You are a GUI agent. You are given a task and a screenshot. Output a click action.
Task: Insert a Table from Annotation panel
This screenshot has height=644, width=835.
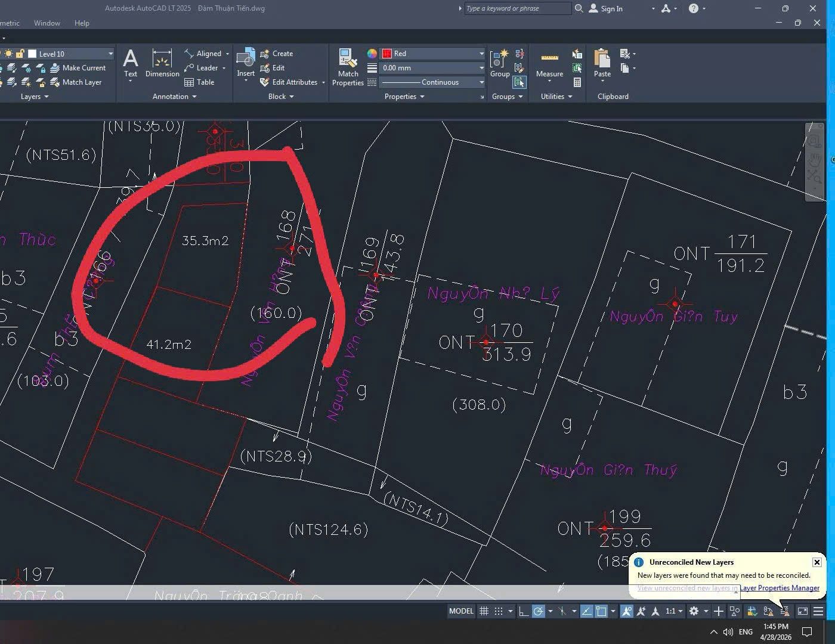(199, 82)
